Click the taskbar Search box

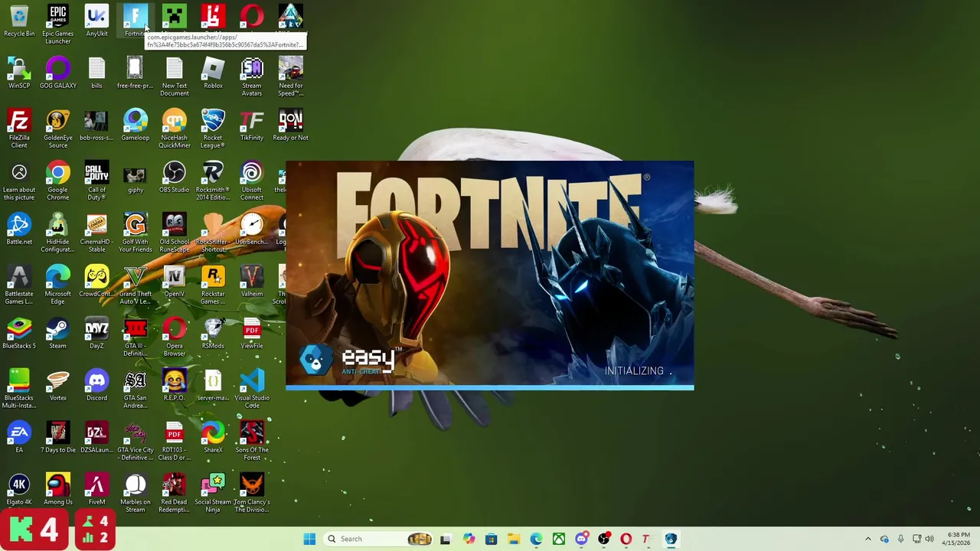tap(380, 539)
